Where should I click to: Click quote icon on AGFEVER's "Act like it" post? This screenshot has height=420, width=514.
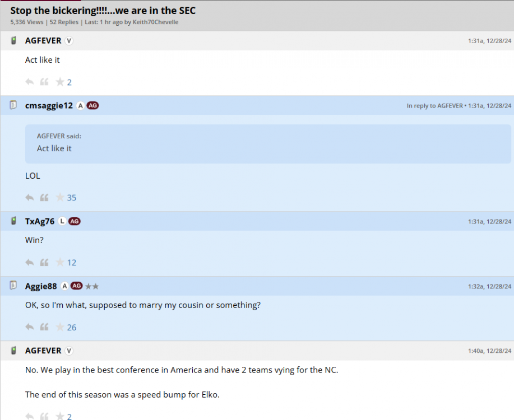pyautogui.click(x=44, y=82)
